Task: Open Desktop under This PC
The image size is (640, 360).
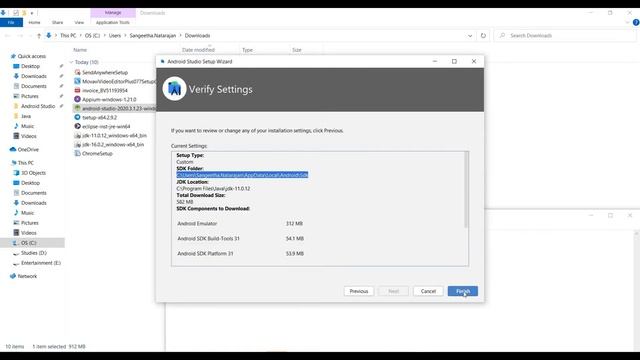Action: click(30, 183)
